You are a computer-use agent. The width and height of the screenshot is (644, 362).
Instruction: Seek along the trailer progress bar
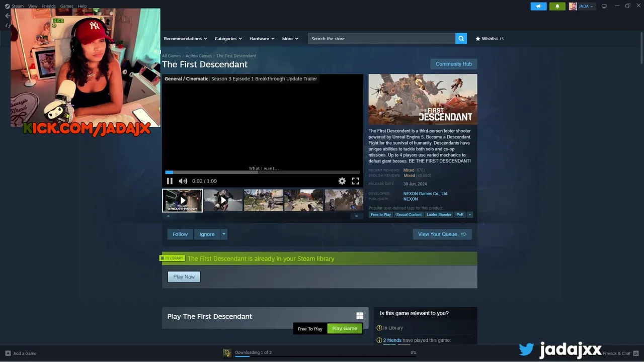[262, 172]
